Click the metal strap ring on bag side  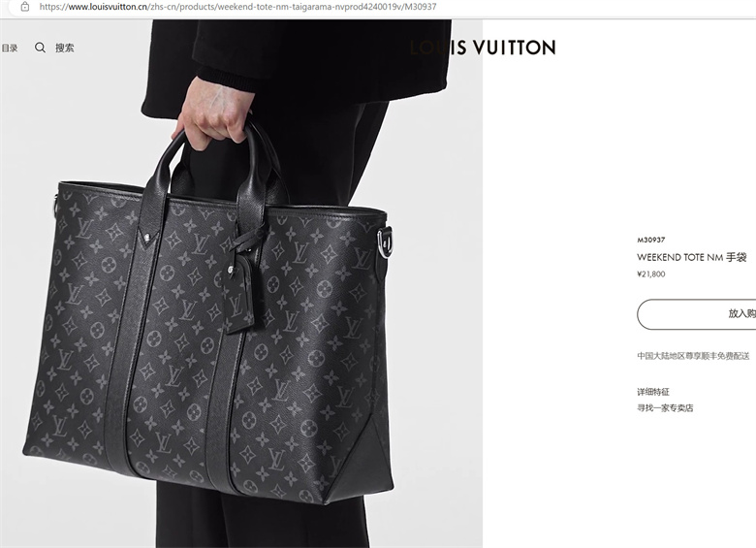(x=385, y=242)
